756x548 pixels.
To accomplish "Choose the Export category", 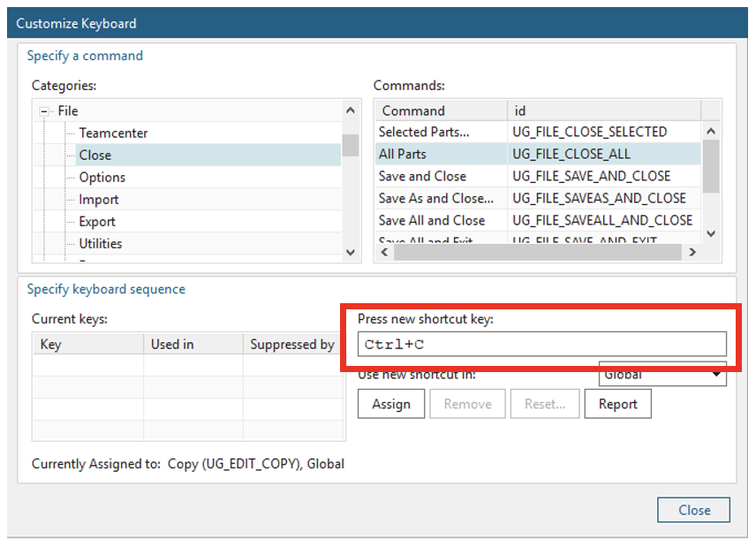I will click(97, 222).
